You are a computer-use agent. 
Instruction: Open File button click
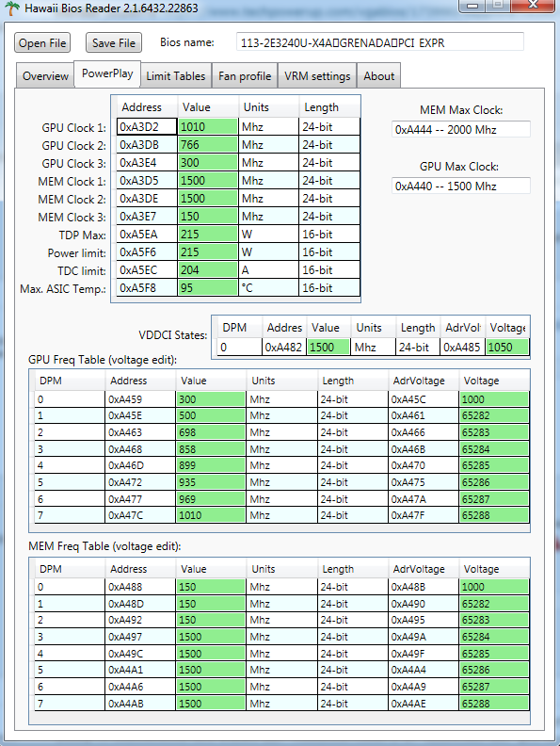[42, 42]
